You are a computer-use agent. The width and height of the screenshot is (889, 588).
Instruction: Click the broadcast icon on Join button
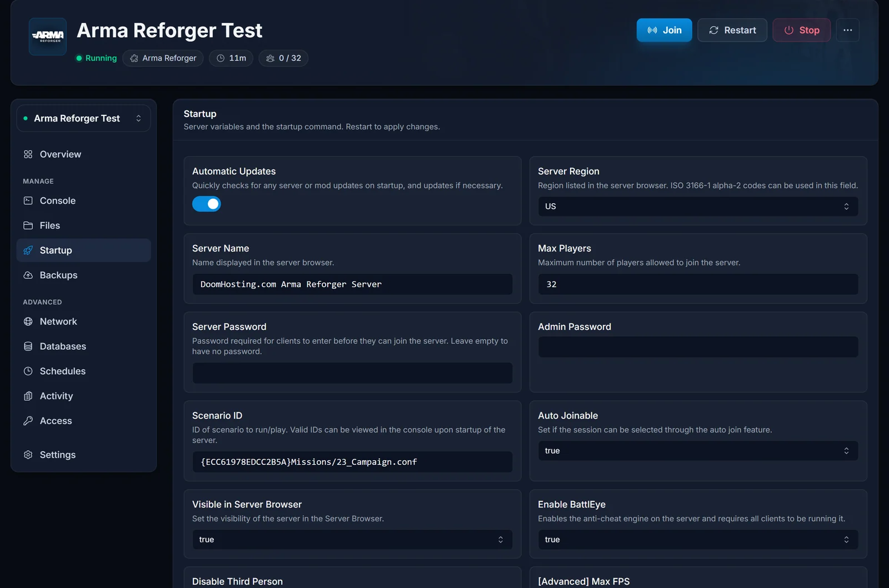[x=652, y=30]
